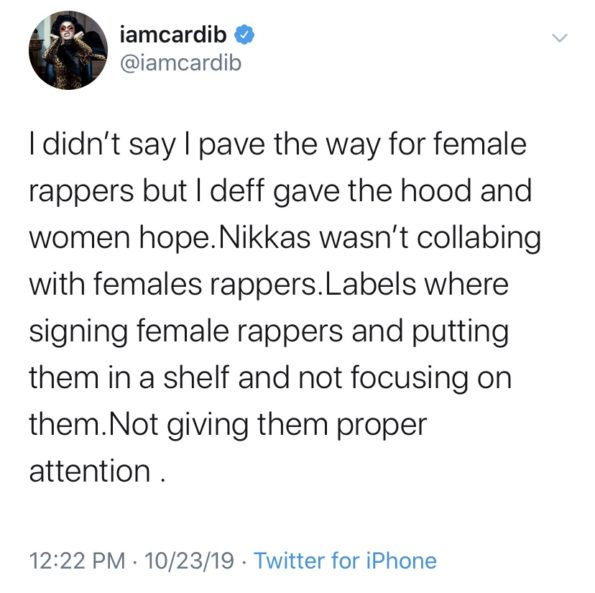Click the blue verified checkmark badge
The image size is (595, 593).
pos(245,35)
